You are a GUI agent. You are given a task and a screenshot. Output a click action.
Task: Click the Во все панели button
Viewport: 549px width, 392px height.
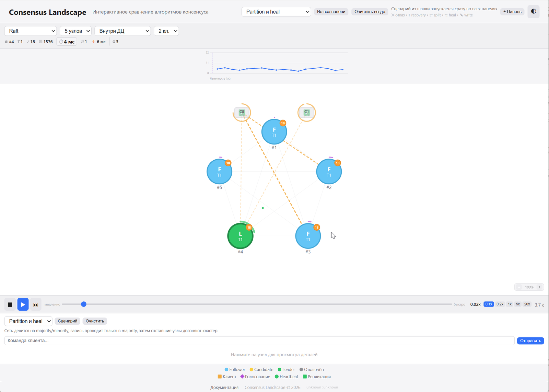tap(331, 12)
